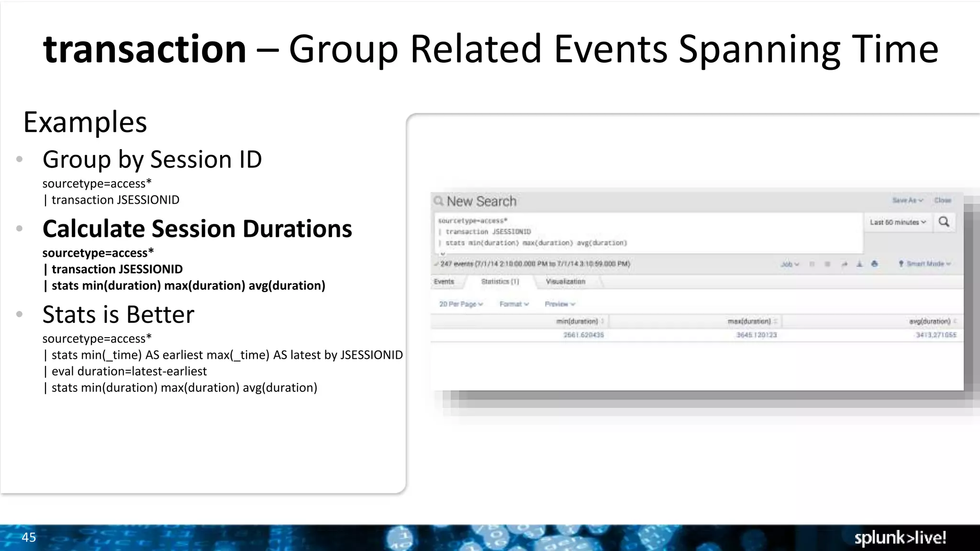
Task: Click the Group by Session ID heading
Action: click(x=152, y=160)
